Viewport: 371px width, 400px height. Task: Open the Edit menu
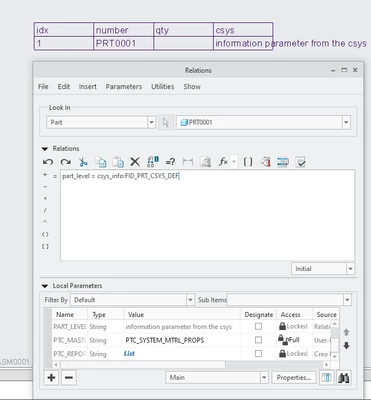click(x=64, y=87)
